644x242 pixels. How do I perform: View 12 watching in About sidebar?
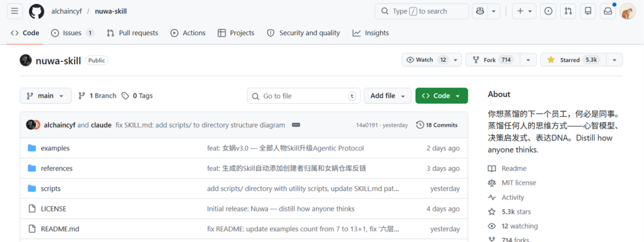click(x=513, y=226)
